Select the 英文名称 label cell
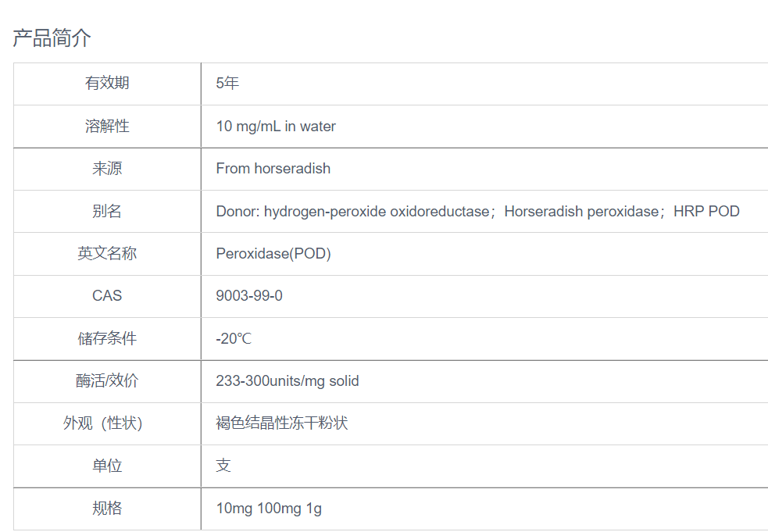768x532 pixels. point(107,253)
